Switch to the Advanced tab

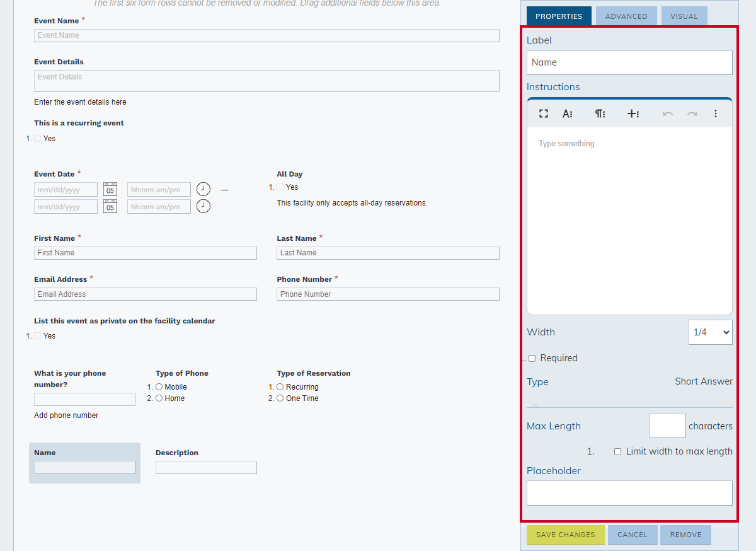(626, 16)
